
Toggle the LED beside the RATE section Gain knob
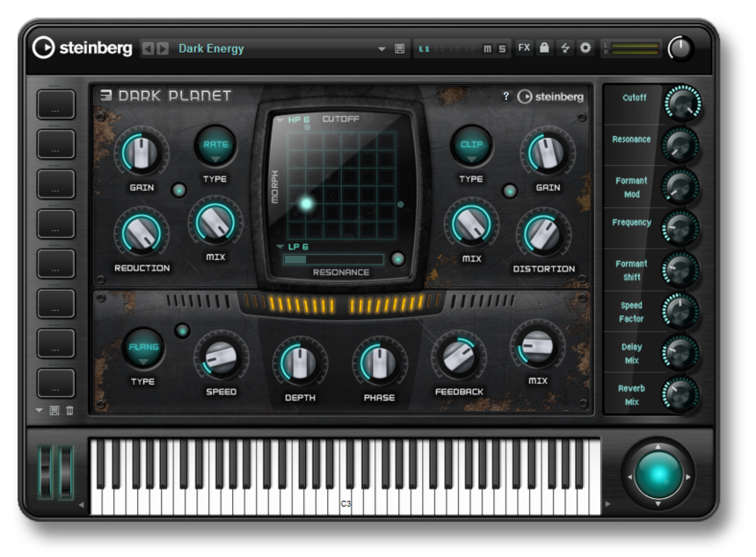coord(178,191)
